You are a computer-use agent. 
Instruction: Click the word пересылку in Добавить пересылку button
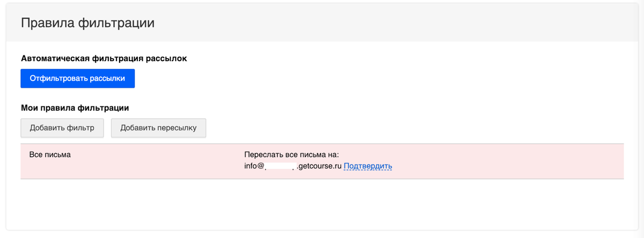177,128
